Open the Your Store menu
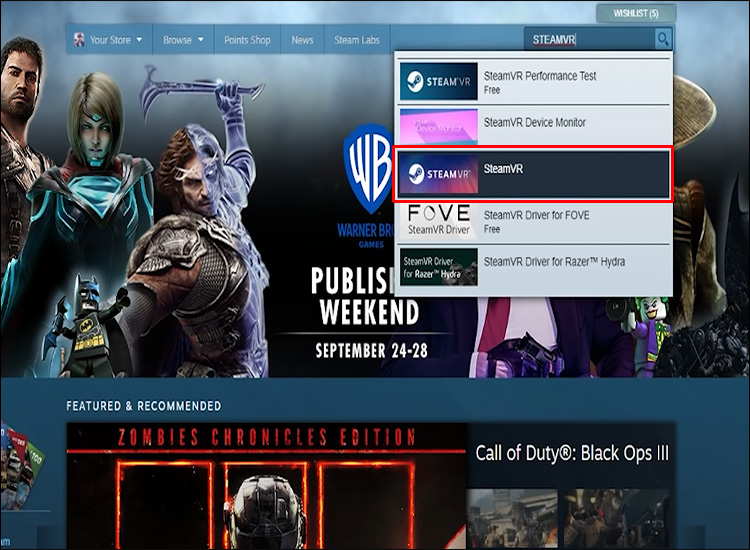 (109, 40)
